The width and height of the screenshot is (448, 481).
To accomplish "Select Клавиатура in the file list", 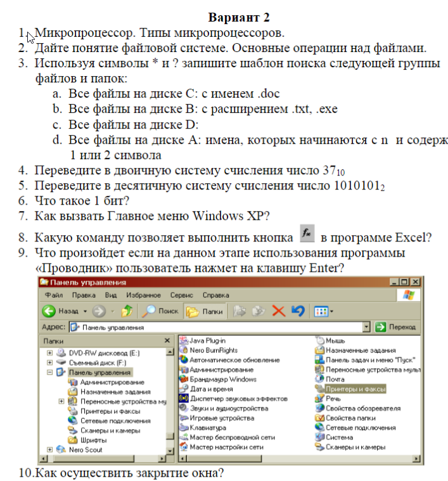I will pyautogui.click(x=207, y=428).
